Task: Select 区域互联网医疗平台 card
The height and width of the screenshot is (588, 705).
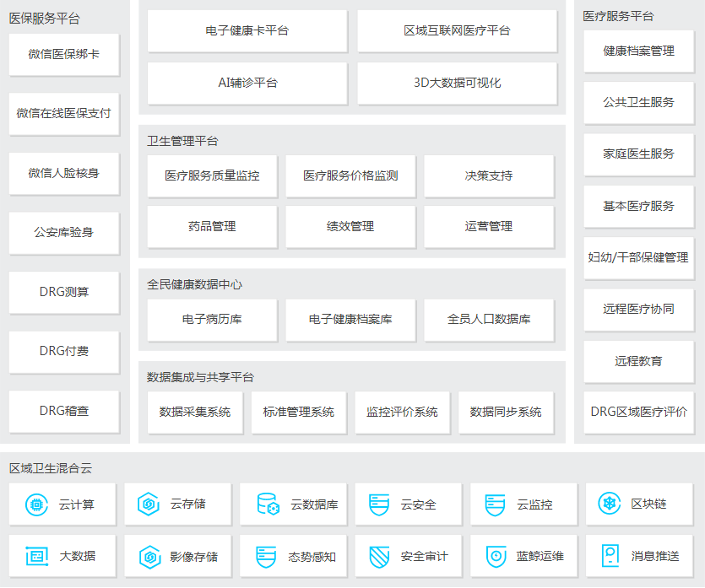Action: click(457, 31)
